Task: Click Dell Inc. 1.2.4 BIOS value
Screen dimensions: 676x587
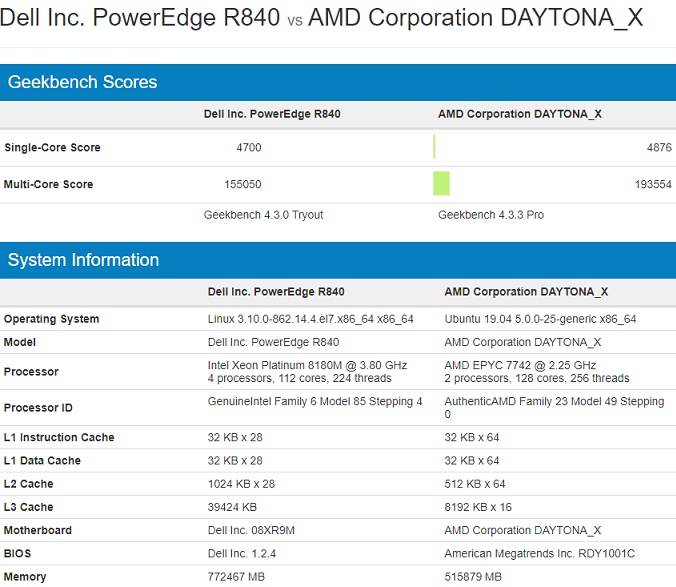Action: [242, 554]
